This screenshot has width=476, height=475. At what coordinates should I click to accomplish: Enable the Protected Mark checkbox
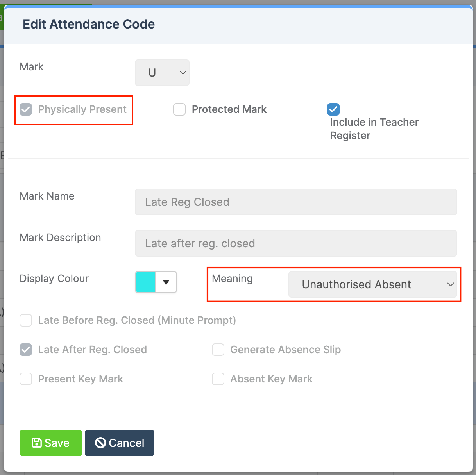click(x=179, y=109)
